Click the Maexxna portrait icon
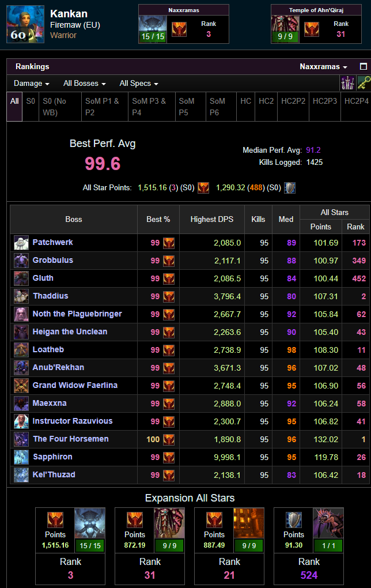This screenshot has height=588, width=371. [21, 404]
